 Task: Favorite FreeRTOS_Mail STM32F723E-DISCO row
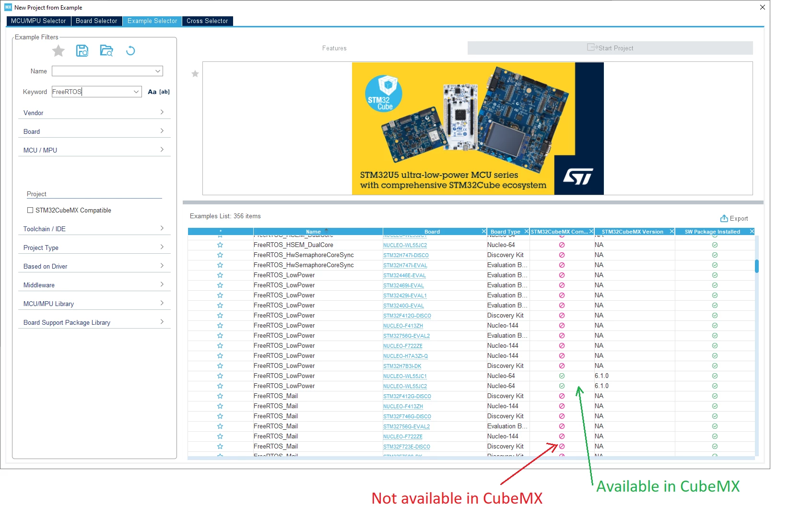[220, 446]
